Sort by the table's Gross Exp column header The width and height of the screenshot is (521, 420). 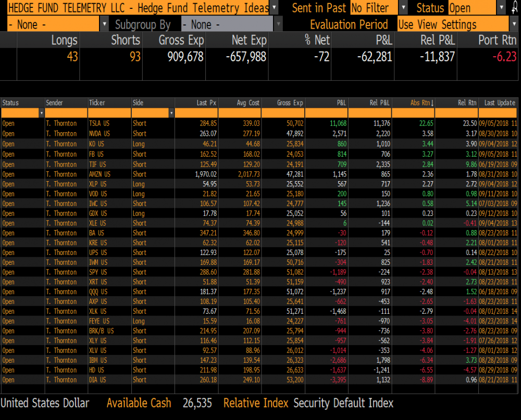(283, 103)
